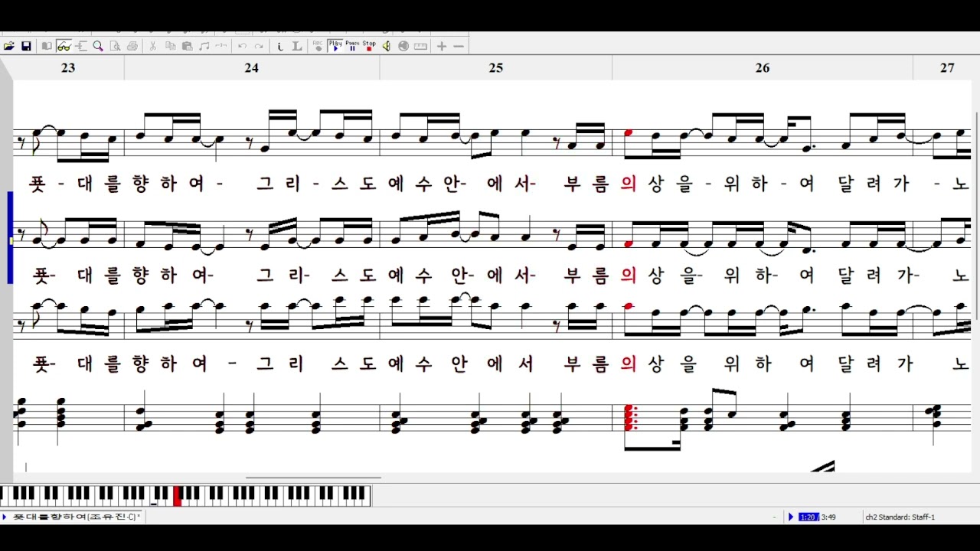This screenshot has width=980, height=551.
Task: Click the open book icon in the toolbar
Action: (x=47, y=47)
